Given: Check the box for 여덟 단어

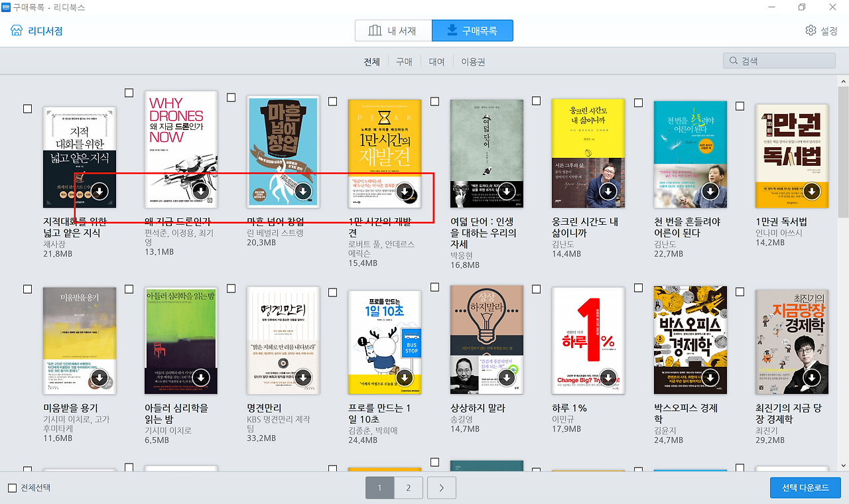Looking at the screenshot, I should 434,101.
